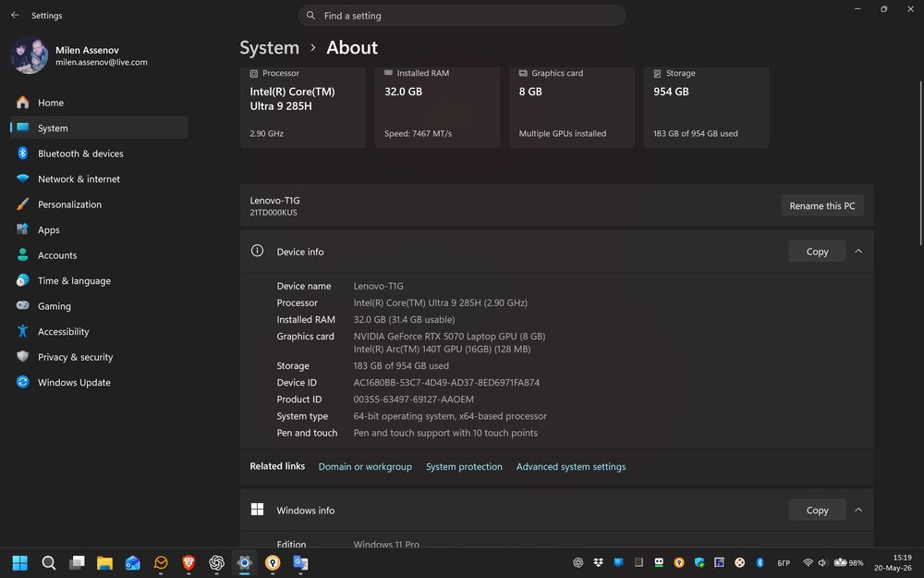The width and height of the screenshot is (924, 578).
Task: Click the Fn tray icon
Action: tap(719, 562)
